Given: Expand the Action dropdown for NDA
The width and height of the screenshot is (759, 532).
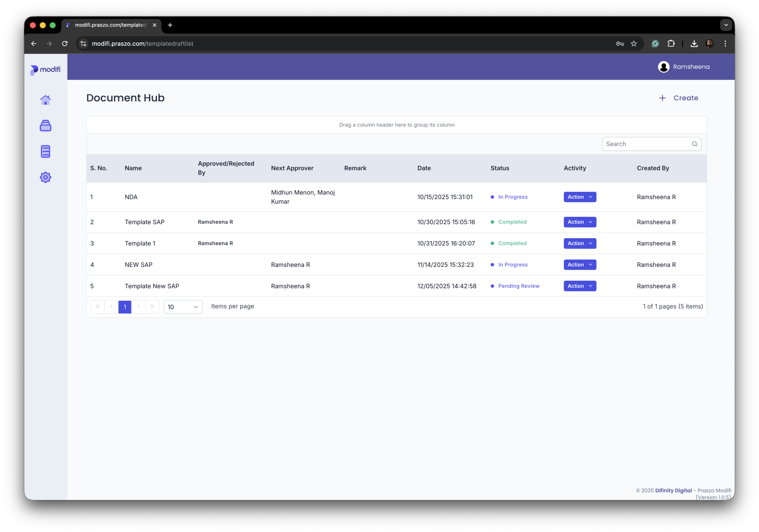Looking at the screenshot, I should coord(580,197).
